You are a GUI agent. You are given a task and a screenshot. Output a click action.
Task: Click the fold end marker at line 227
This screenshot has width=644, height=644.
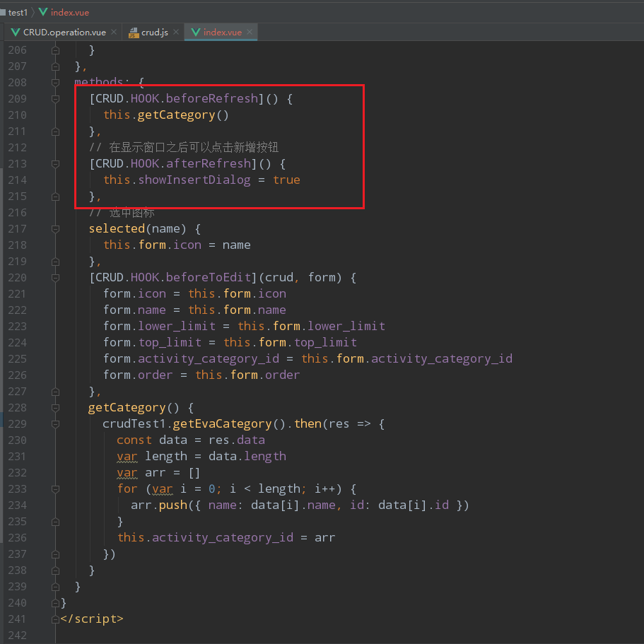click(55, 392)
